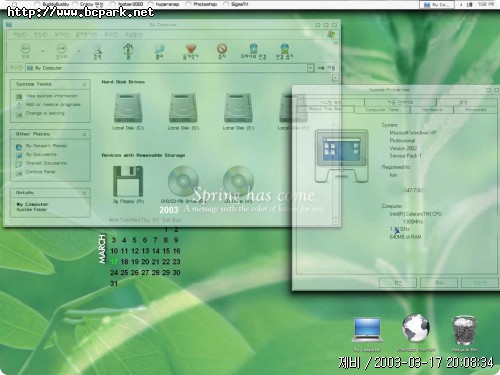This screenshot has width=500, height=375.
Task: Click OK (확인) button in System Properties
Action: click(398, 283)
